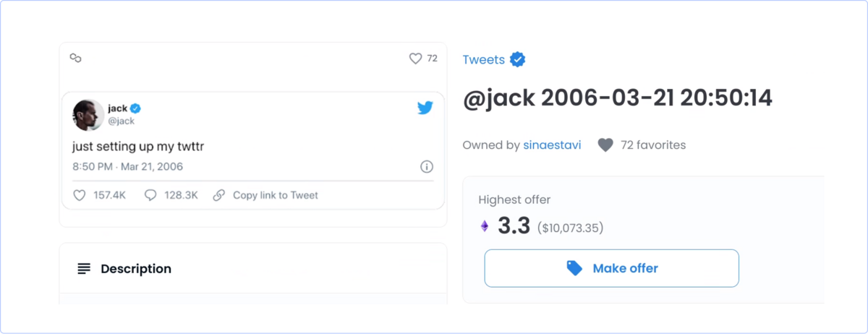Favorite the NFT with the heart outline icon

(x=415, y=59)
